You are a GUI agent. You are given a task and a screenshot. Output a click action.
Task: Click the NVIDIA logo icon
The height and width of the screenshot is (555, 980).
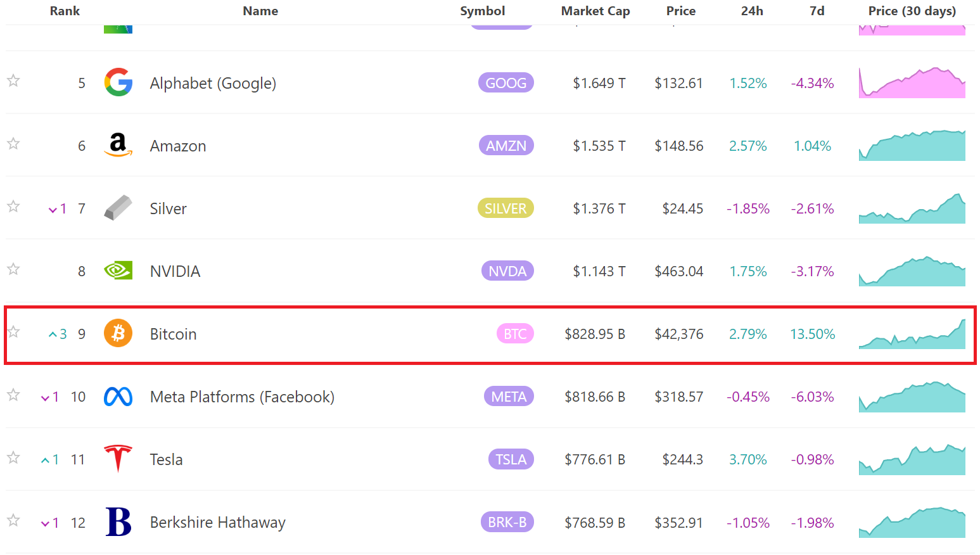[x=118, y=271]
